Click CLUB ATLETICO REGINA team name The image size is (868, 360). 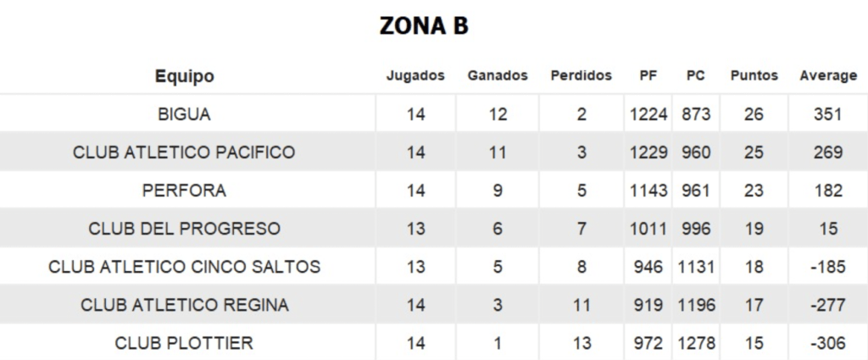[184, 305]
